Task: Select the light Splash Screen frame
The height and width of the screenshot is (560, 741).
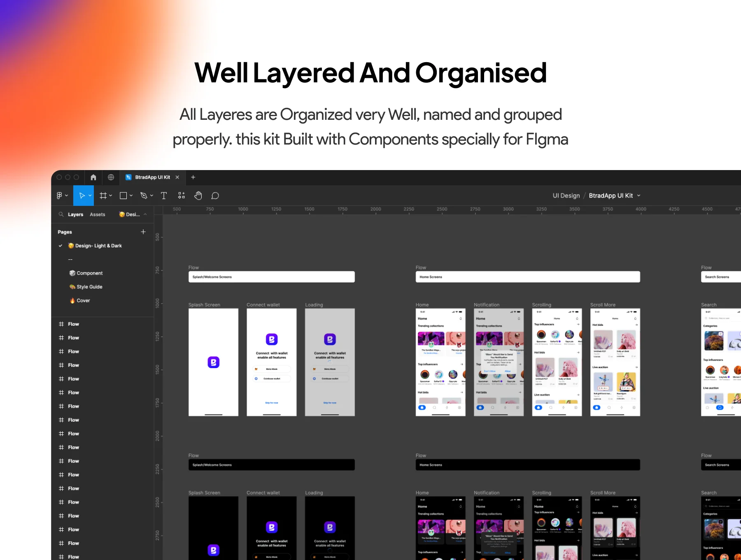Action: pyautogui.click(x=213, y=362)
